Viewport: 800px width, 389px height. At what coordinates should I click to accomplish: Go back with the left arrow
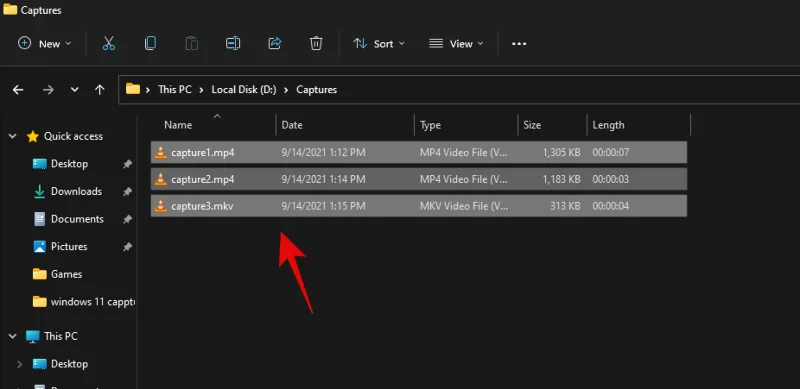(x=18, y=90)
